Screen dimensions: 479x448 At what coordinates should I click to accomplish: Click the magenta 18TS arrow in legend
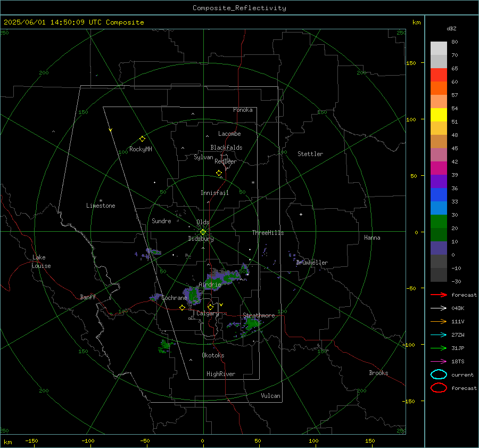(439, 362)
